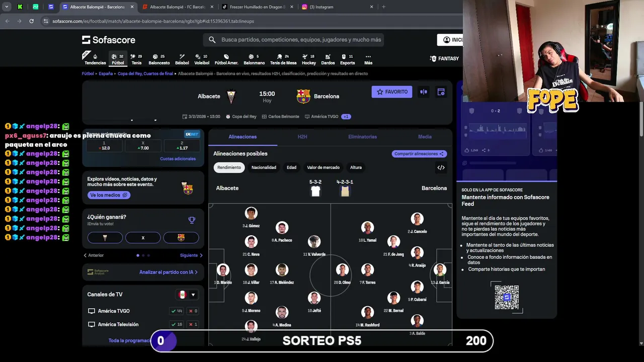
Task: Go to Siguiente card
Action: pos(191,255)
